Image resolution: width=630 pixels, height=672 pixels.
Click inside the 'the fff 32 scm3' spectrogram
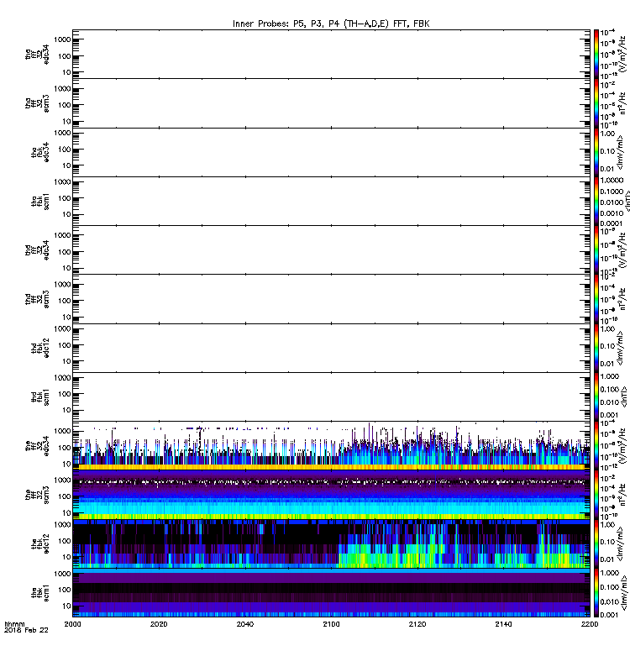pos(331,495)
